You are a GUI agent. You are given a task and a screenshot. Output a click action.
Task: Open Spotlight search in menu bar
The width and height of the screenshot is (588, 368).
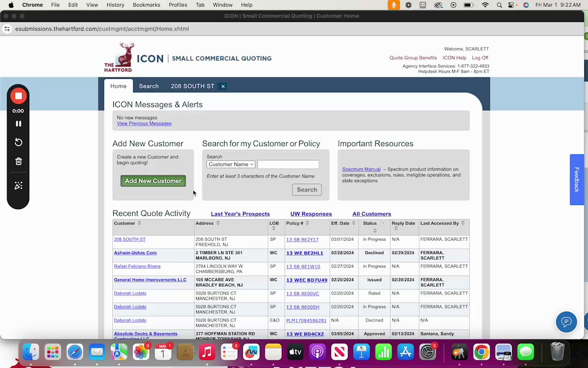click(x=499, y=5)
